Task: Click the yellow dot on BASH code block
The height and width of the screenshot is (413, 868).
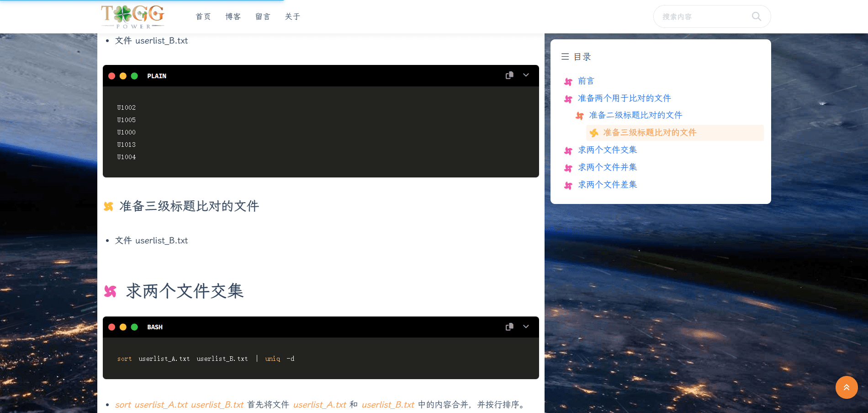Action: (x=123, y=327)
